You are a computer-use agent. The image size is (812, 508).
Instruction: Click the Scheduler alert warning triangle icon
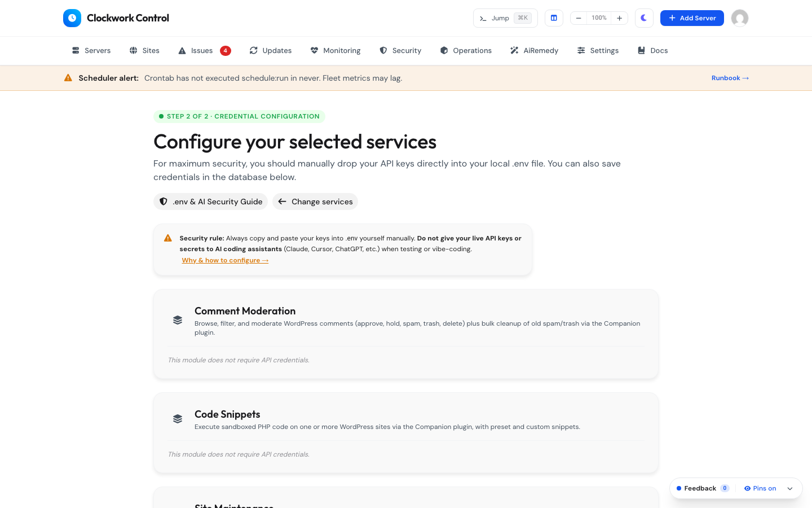pos(68,78)
